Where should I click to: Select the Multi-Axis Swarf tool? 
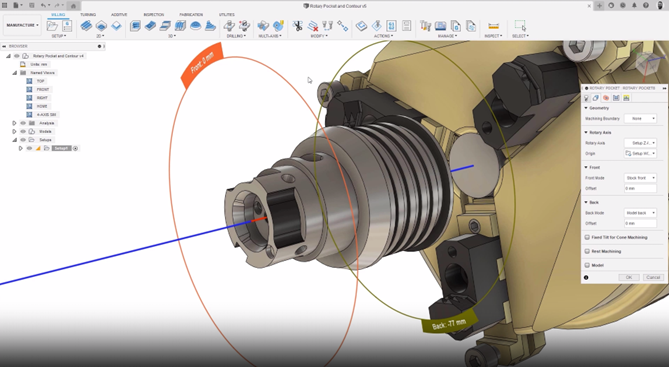(263, 26)
